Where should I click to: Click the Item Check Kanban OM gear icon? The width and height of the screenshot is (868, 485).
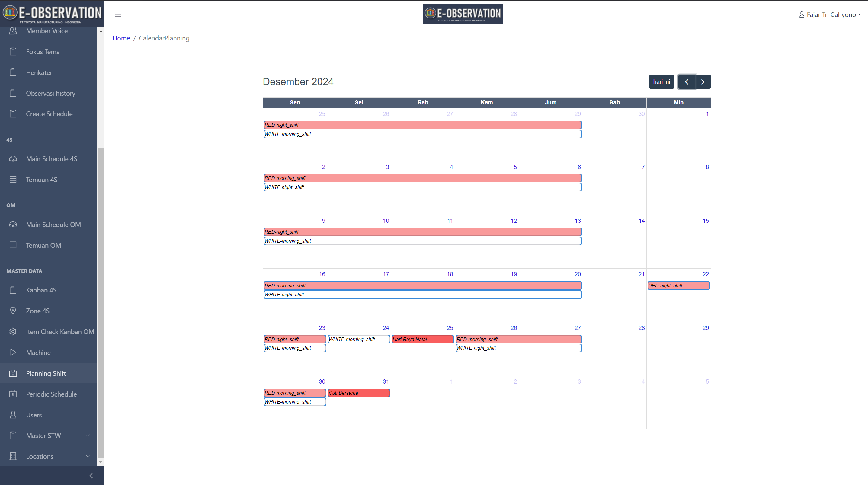pyautogui.click(x=13, y=331)
